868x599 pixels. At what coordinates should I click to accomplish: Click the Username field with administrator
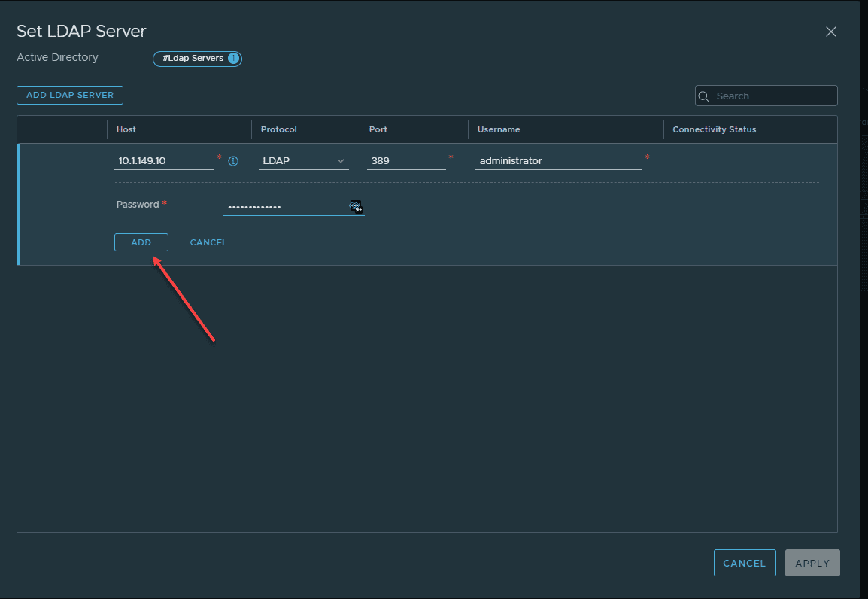click(557, 161)
